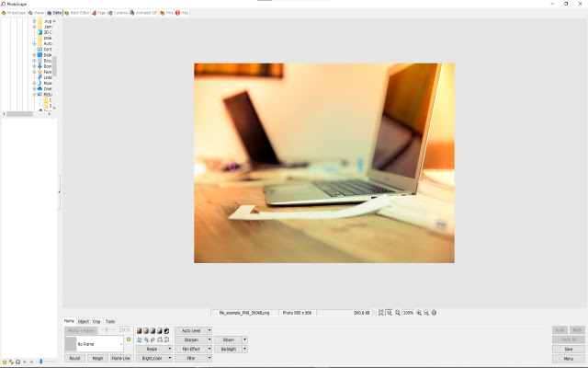Click the fit-to-window zoom icon
Image resolution: width=588 pixels, height=368 pixels.
click(381, 313)
